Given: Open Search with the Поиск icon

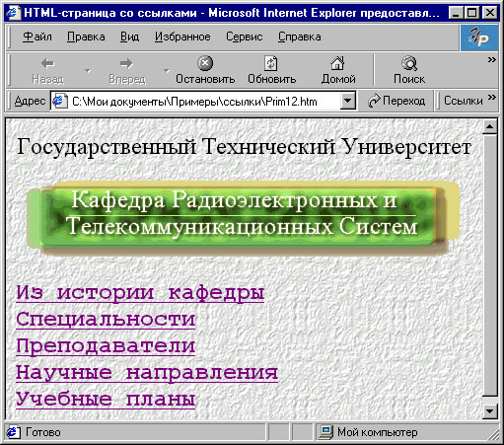Looking at the screenshot, I should (x=409, y=63).
